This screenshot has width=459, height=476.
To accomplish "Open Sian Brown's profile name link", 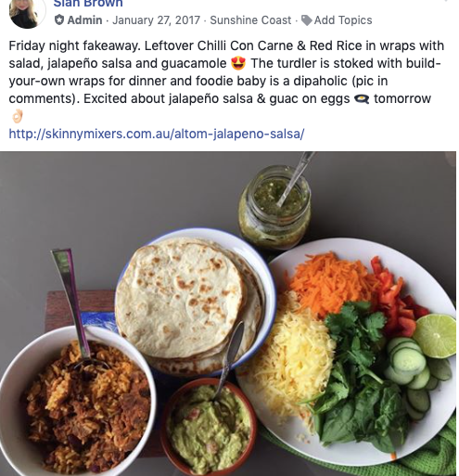I will click(x=88, y=4).
